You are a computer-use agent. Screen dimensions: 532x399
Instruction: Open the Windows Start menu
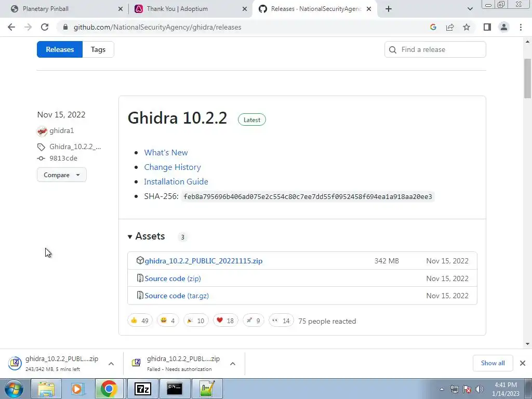click(14, 389)
